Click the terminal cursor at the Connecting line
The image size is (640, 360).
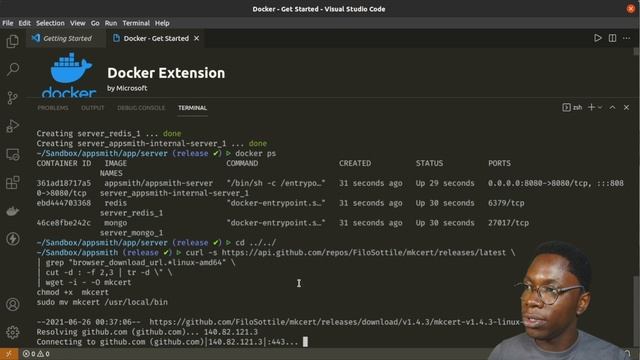pos(305,342)
